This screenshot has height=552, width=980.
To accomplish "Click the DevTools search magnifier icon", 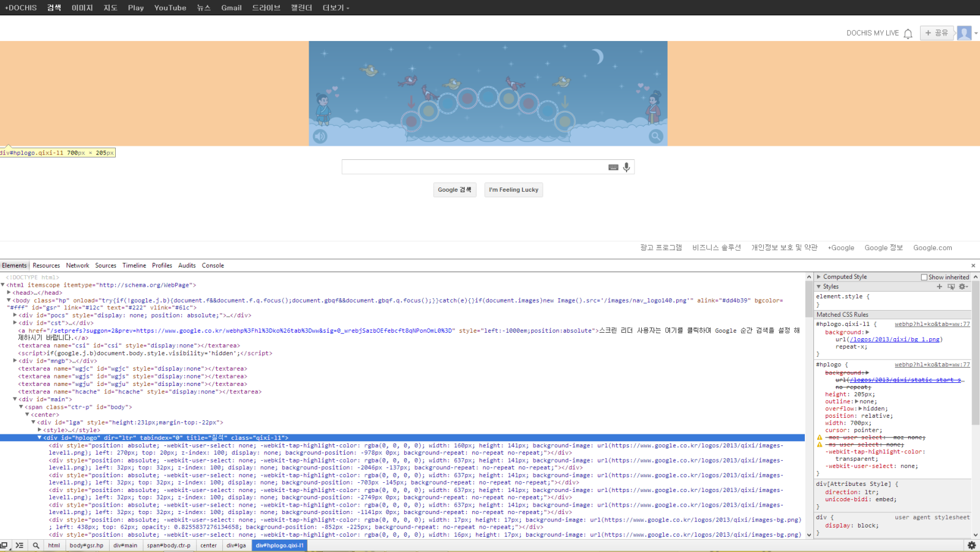I will tap(36, 545).
